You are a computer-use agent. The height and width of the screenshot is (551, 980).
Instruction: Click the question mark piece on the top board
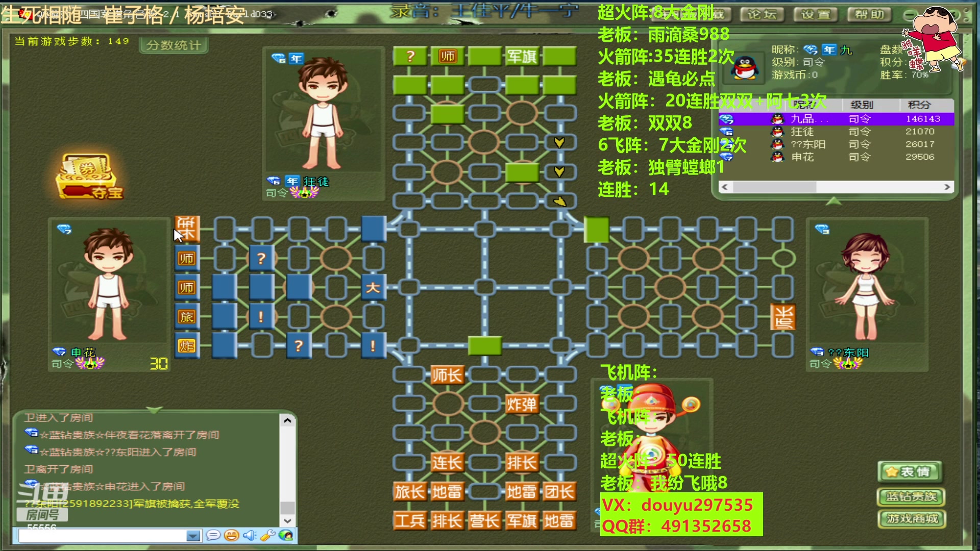410,56
